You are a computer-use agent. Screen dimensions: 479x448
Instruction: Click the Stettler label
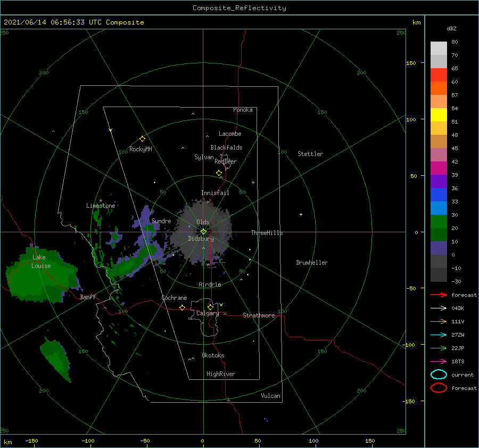[x=310, y=154]
